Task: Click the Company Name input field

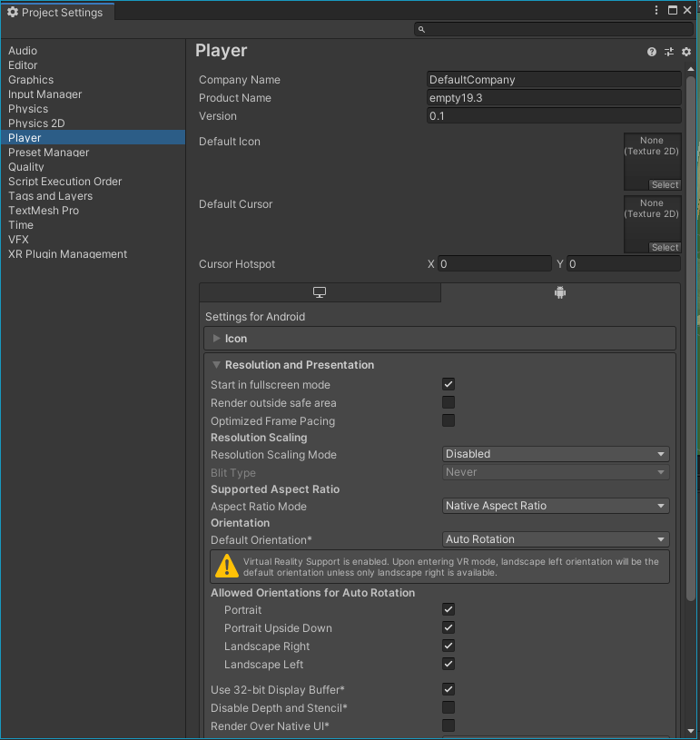Action: [x=554, y=79]
